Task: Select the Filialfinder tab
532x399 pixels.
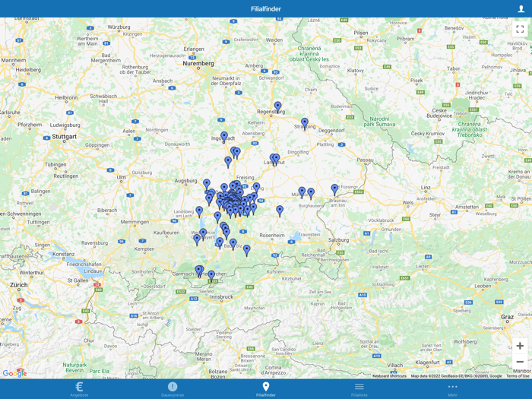Action: pyautogui.click(x=266, y=389)
